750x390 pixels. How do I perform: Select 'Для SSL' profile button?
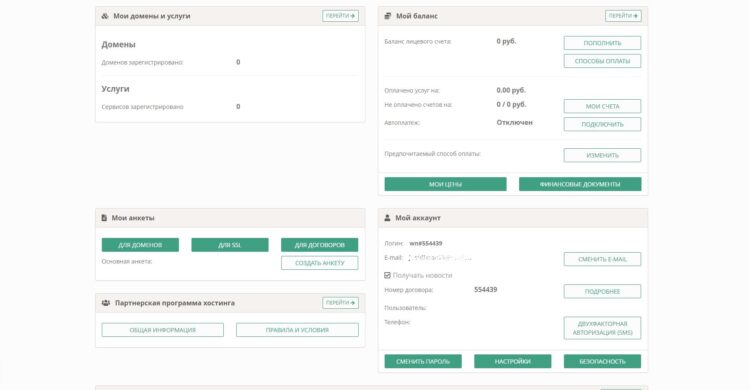click(230, 245)
